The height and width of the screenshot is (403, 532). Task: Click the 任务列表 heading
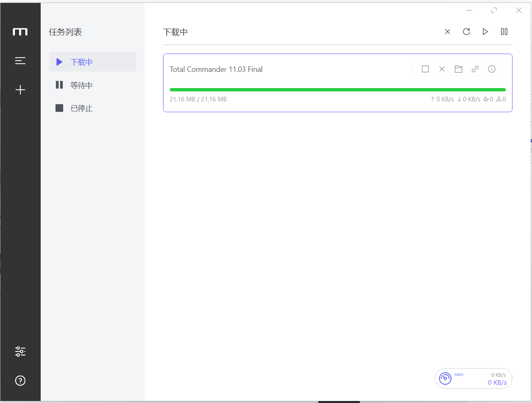[x=66, y=32]
